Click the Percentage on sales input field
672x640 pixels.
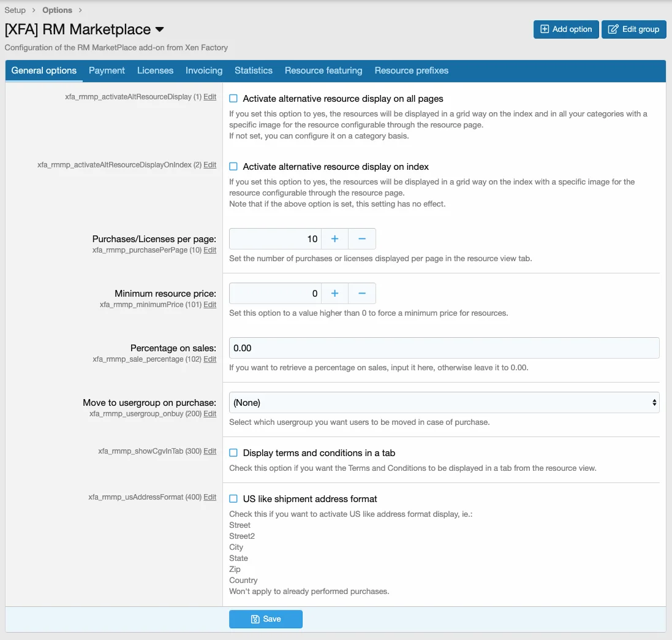pyautogui.click(x=444, y=348)
